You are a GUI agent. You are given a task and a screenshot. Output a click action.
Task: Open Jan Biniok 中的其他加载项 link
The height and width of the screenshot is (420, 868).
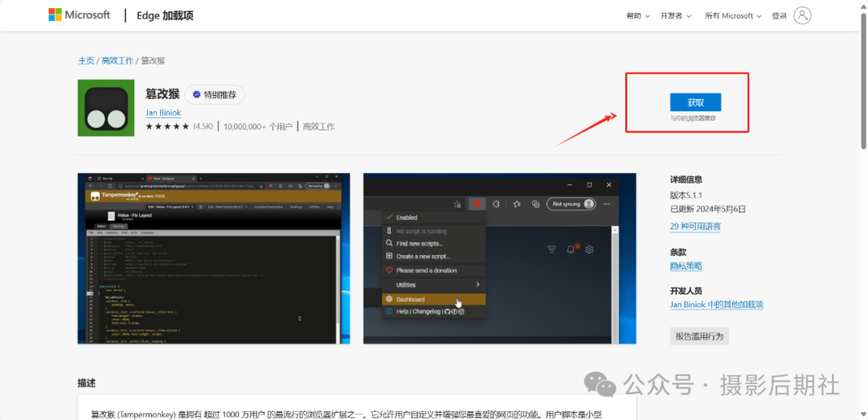tap(717, 305)
